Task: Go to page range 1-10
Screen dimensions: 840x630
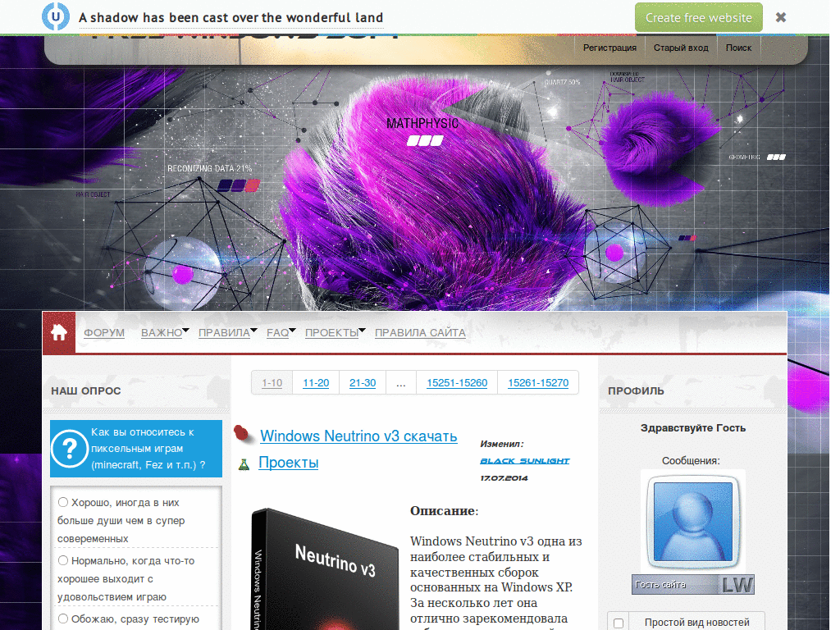Action: [x=272, y=383]
